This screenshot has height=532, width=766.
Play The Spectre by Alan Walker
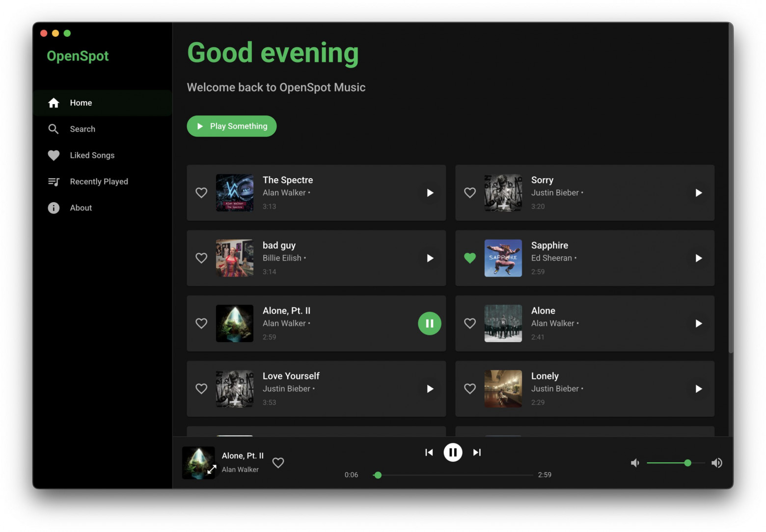(430, 193)
